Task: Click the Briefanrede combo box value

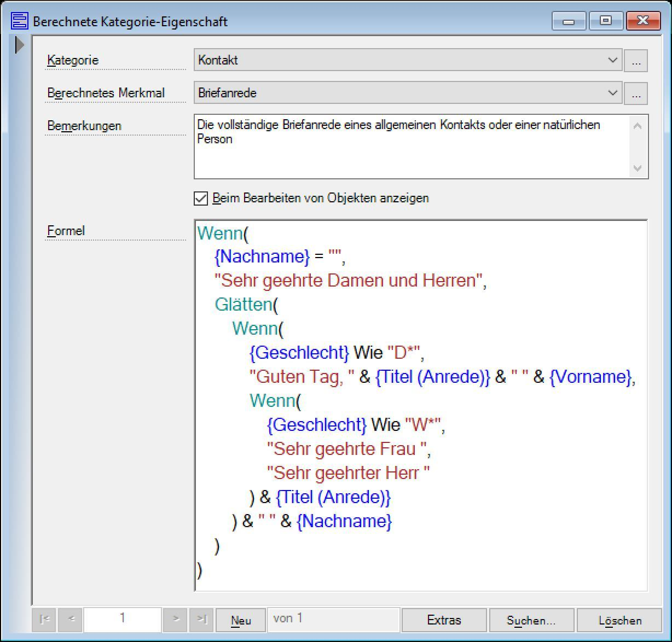Action: click(408, 93)
